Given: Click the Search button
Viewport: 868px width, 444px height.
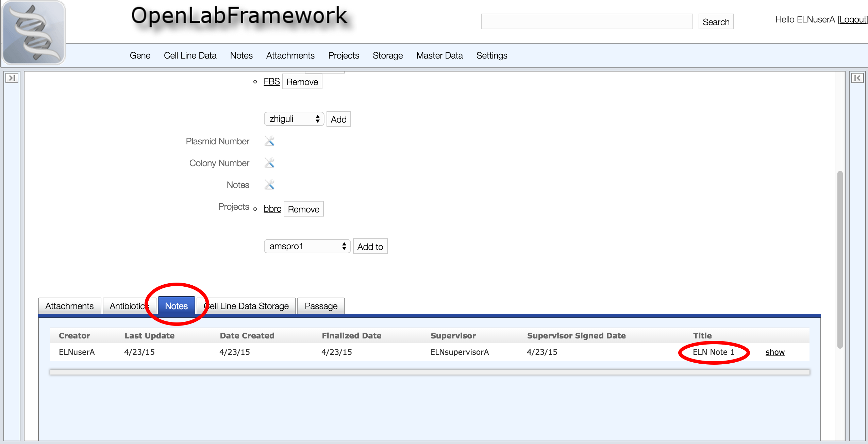Looking at the screenshot, I should click(x=716, y=22).
